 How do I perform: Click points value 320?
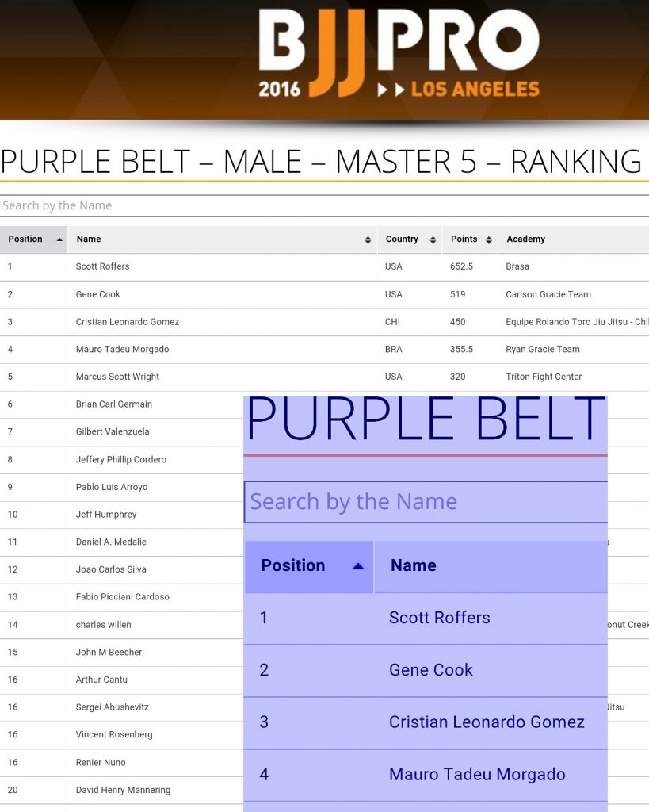coord(457,377)
